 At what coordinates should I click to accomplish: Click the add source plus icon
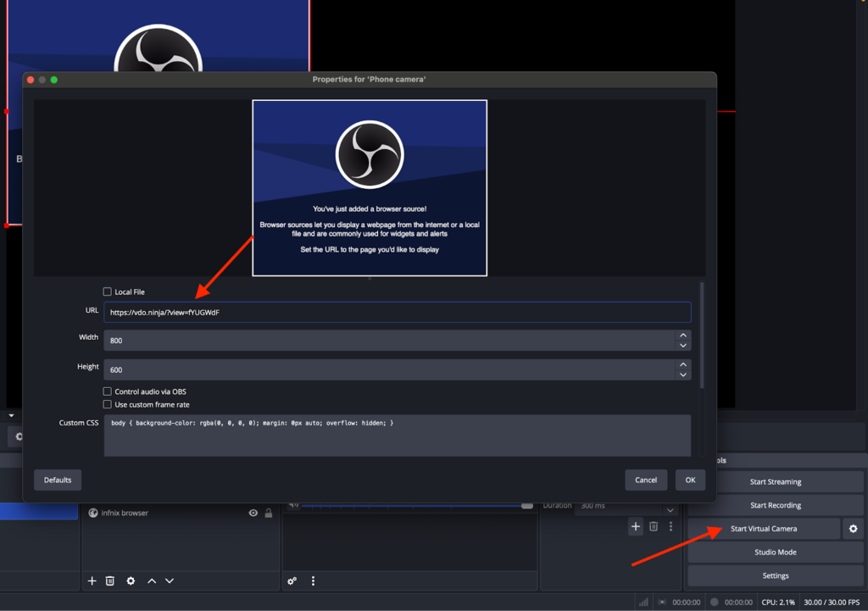(92, 580)
